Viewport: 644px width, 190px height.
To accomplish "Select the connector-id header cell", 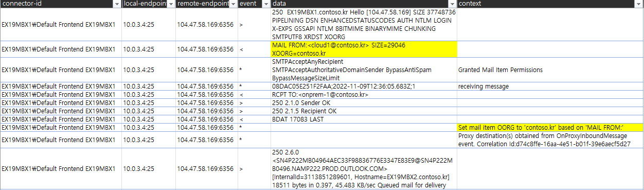I will click(61, 4).
